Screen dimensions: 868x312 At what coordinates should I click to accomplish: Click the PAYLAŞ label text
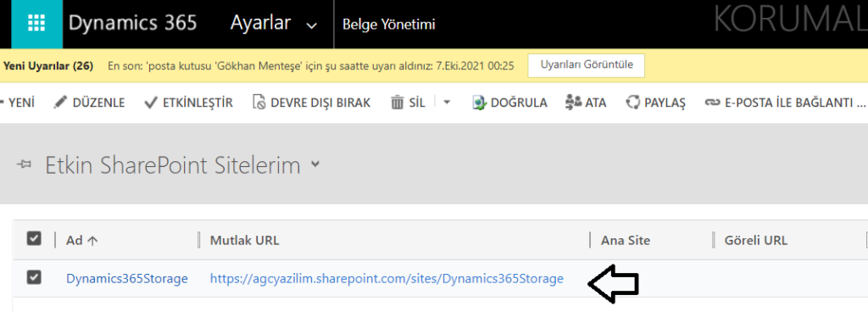(665, 103)
